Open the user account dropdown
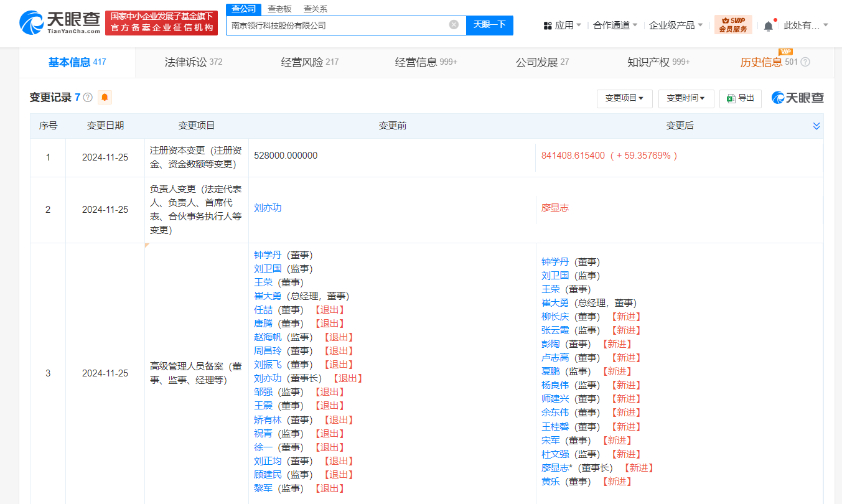The width and height of the screenshot is (842, 504). [x=806, y=26]
